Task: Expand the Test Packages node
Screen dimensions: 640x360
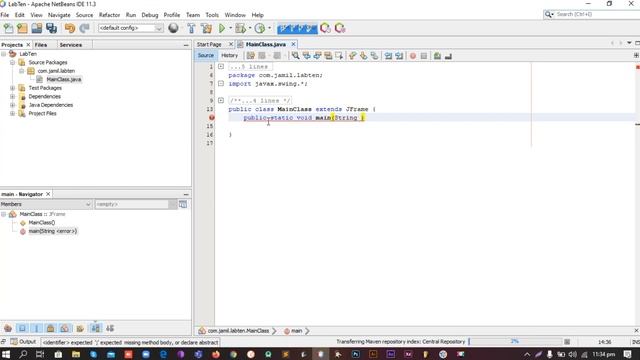Action: coord(12,88)
